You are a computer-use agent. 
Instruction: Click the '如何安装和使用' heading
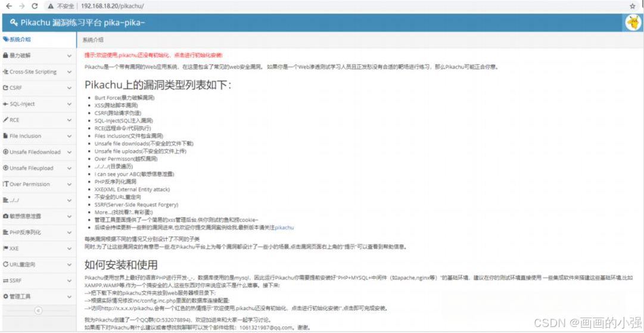click(121, 264)
